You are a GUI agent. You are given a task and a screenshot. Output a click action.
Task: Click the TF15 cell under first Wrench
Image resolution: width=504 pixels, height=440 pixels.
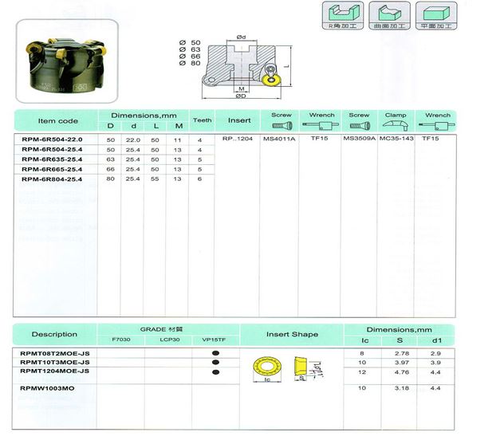[x=320, y=139]
